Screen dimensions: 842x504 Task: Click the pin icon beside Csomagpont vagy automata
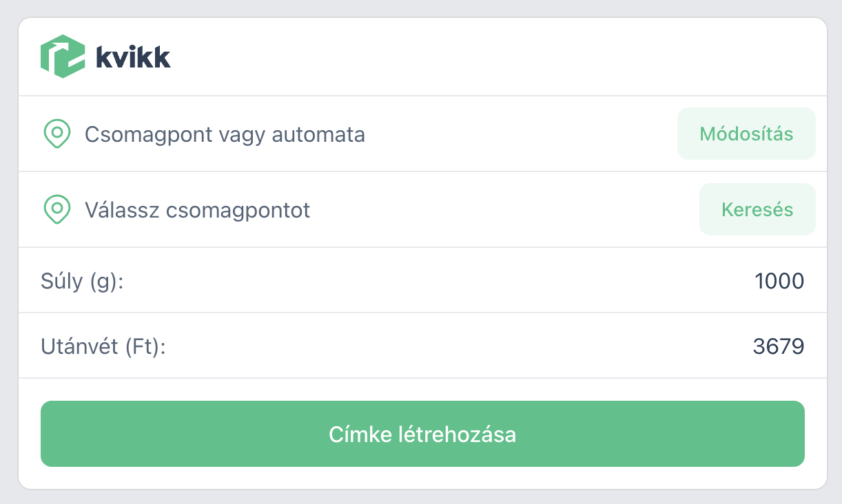(x=57, y=134)
